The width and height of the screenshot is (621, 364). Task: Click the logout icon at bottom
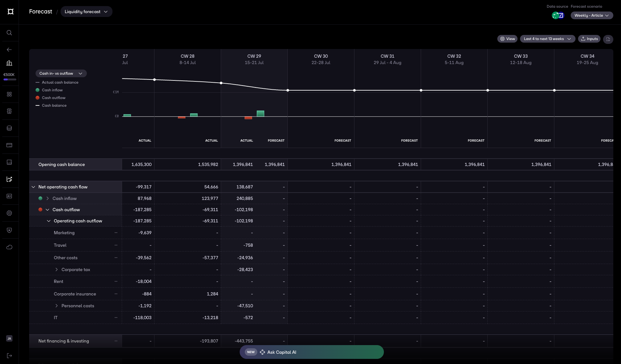pyautogui.click(x=9, y=355)
